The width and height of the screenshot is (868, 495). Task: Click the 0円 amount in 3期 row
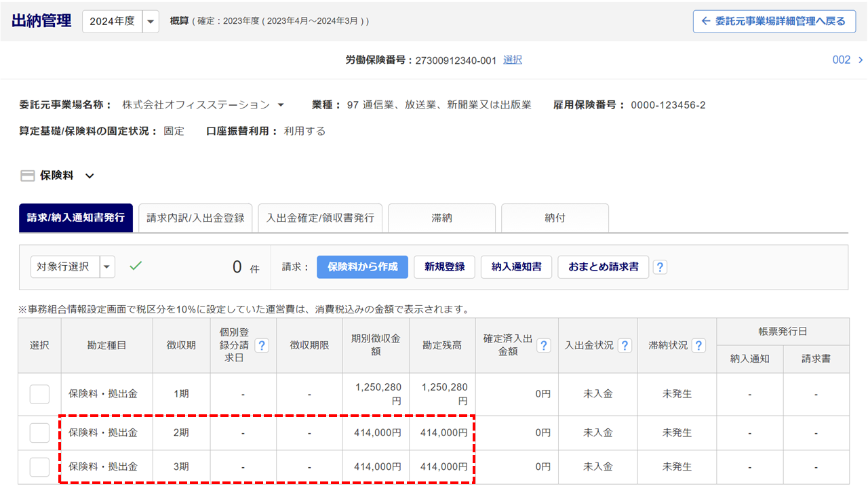click(542, 467)
